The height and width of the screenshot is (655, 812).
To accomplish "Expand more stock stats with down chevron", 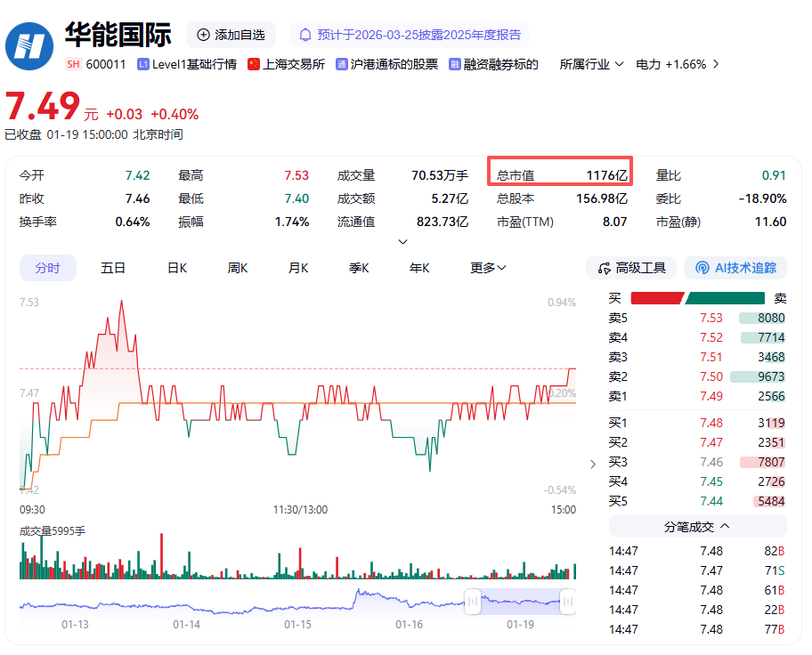I will [402, 241].
